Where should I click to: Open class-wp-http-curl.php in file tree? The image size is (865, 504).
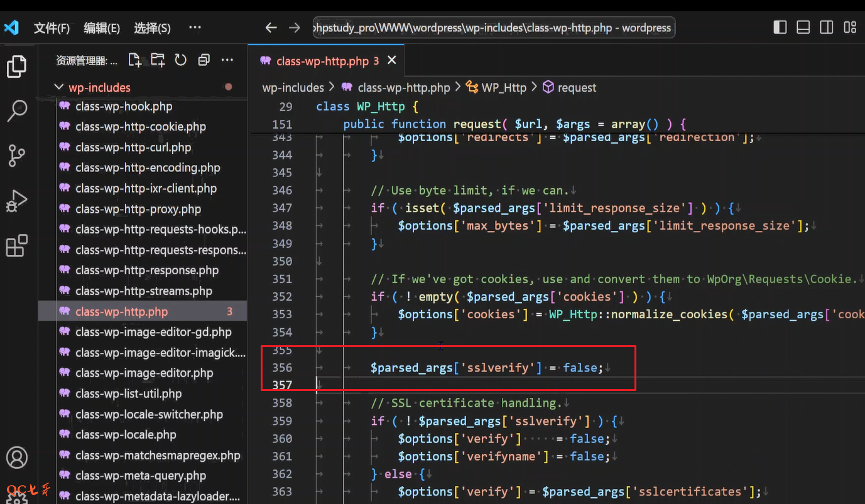coord(133,147)
